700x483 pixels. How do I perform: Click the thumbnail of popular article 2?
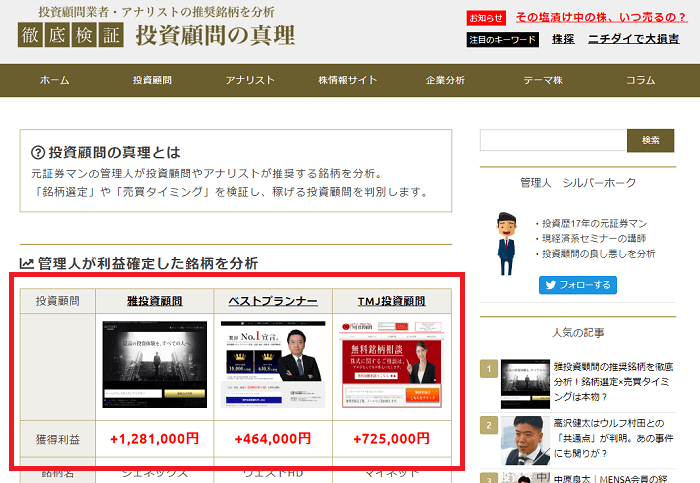coord(525,441)
